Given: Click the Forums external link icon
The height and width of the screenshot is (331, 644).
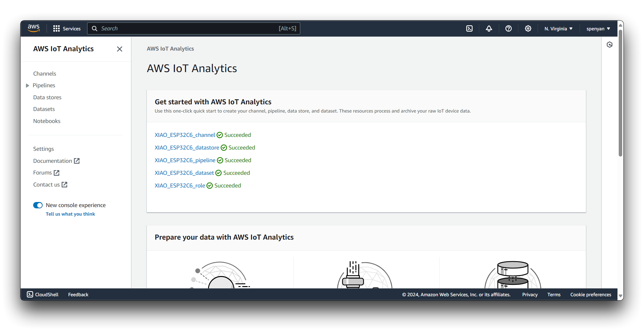Looking at the screenshot, I should click(x=57, y=173).
